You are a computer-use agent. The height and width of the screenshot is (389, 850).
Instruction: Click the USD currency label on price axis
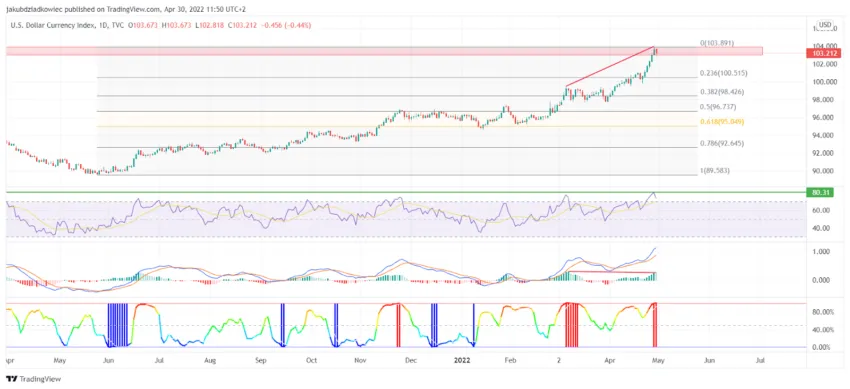coord(825,25)
